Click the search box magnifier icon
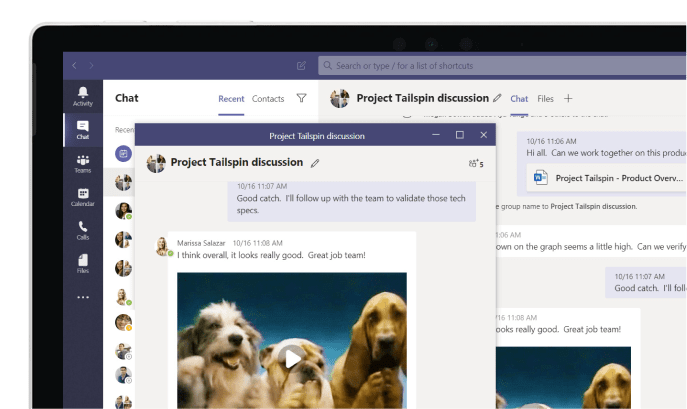Image resolution: width=687 pixels, height=409 pixels. pos(328,65)
